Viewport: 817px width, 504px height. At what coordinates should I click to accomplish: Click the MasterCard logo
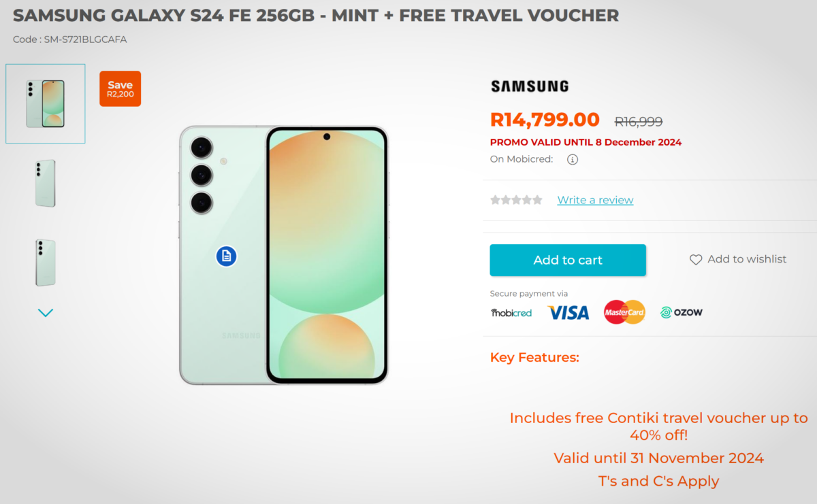click(x=624, y=312)
